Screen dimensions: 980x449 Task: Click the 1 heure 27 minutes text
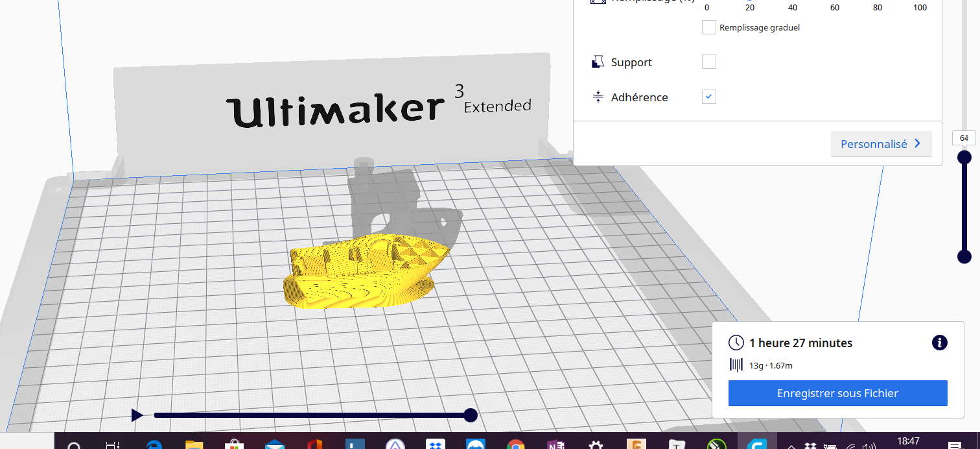pos(800,343)
